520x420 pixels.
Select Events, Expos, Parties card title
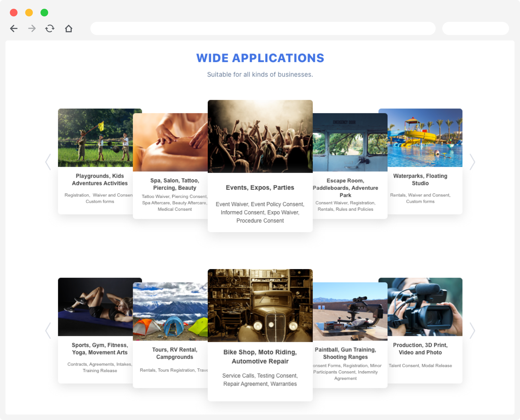tap(260, 188)
